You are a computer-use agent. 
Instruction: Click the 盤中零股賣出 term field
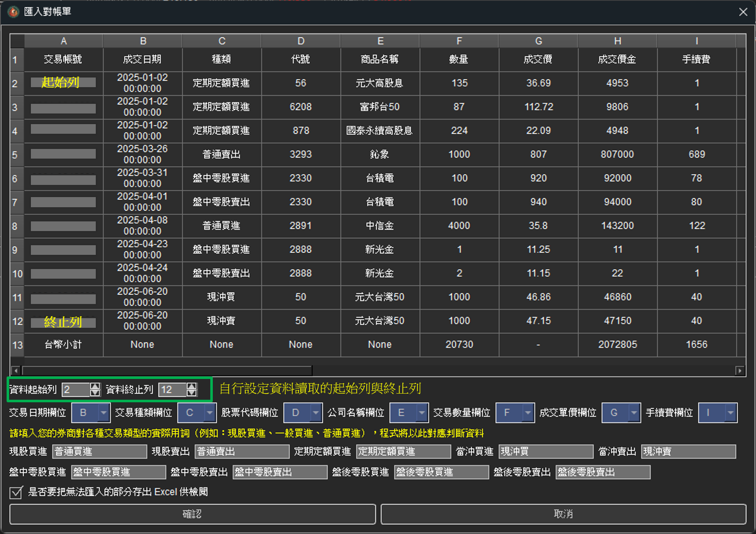[x=280, y=472]
